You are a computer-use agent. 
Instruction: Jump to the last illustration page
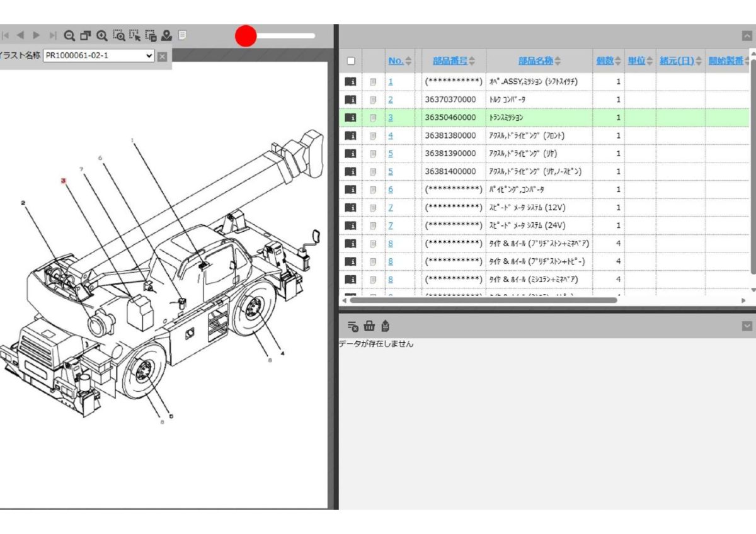tap(53, 35)
